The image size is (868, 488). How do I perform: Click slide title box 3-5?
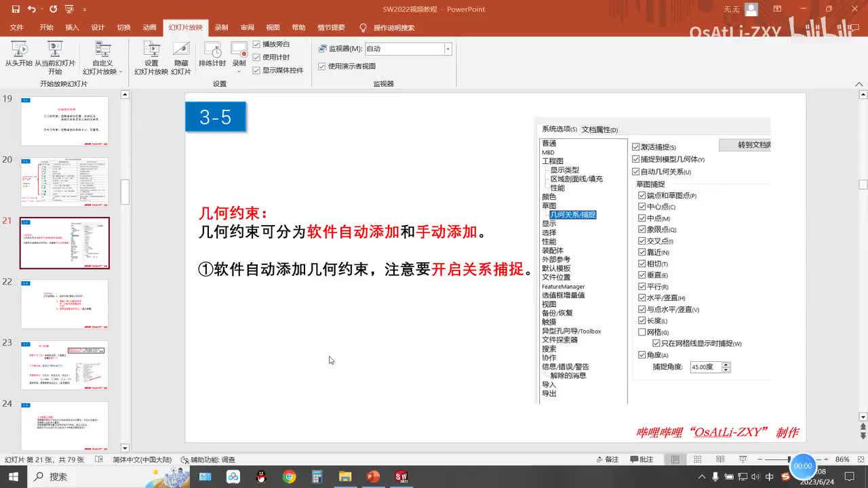pyautogui.click(x=216, y=117)
